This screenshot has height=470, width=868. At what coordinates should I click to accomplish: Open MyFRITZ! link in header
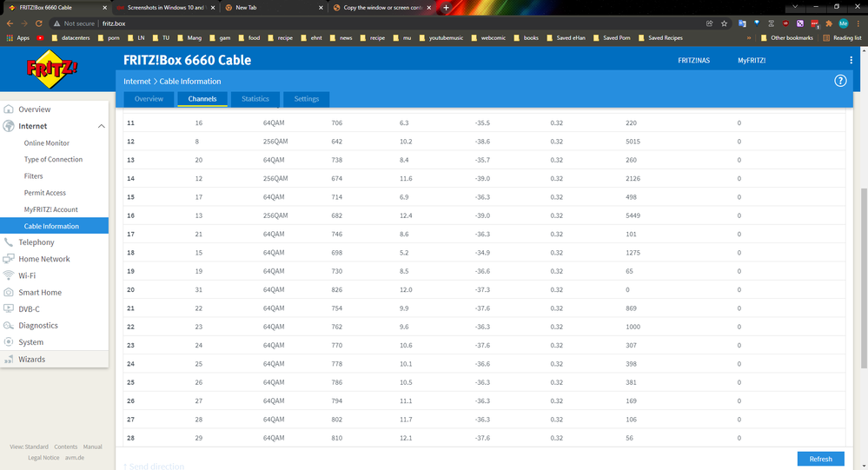tap(752, 60)
